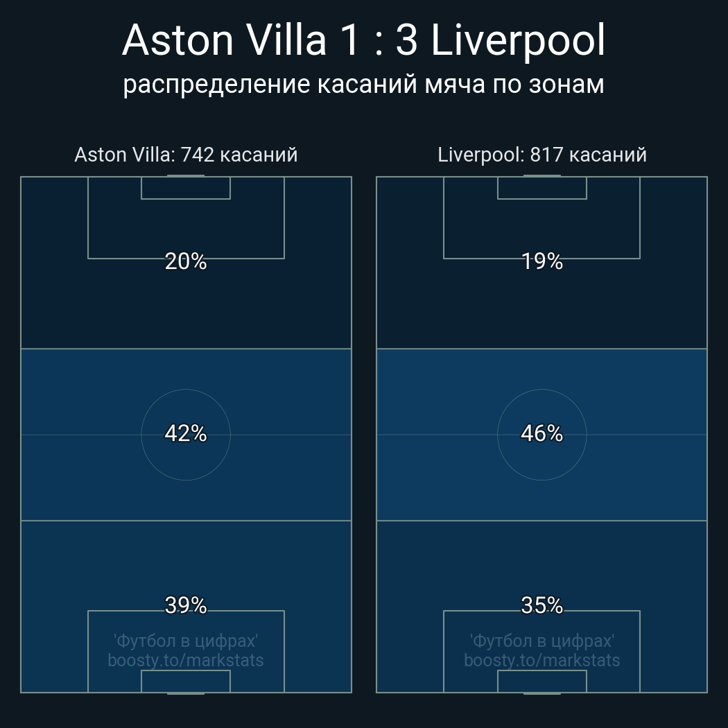Click Liverpool's 35% bottom zone value
Screen dimensions: 728x728
coord(542,605)
